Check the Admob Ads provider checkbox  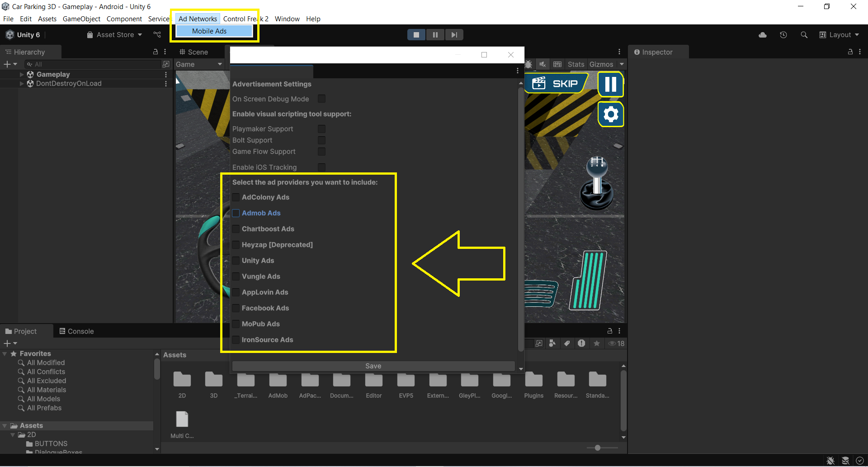pos(236,213)
